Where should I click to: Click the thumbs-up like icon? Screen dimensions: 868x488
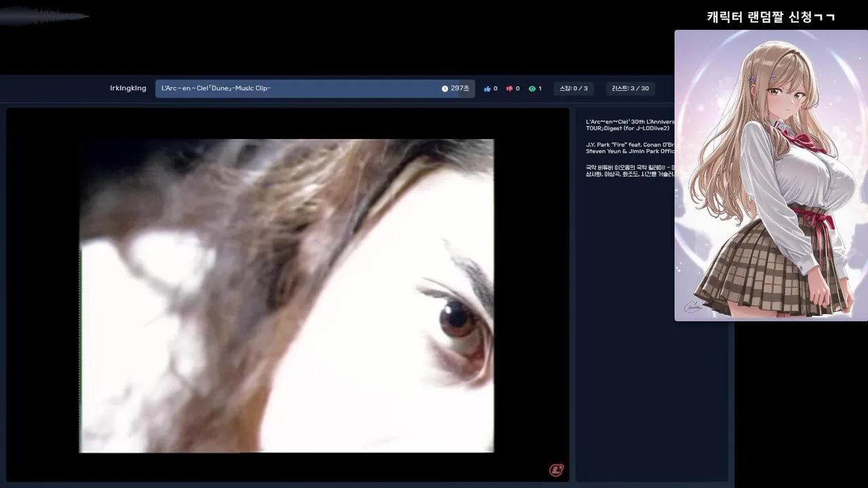click(488, 89)
